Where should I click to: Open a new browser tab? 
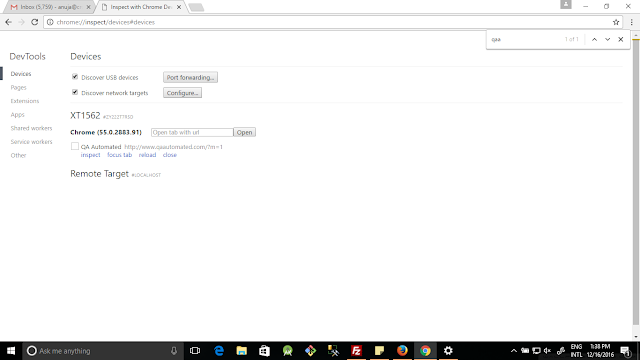(196, 7)
